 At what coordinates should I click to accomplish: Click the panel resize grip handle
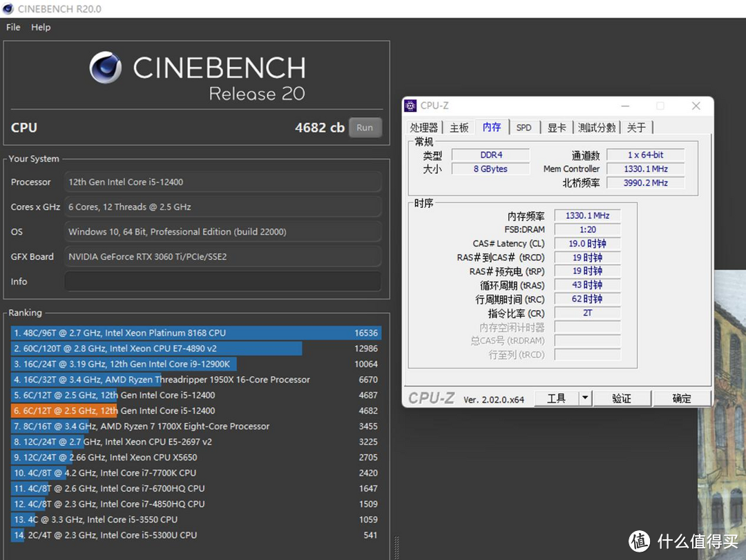point(396,547)
